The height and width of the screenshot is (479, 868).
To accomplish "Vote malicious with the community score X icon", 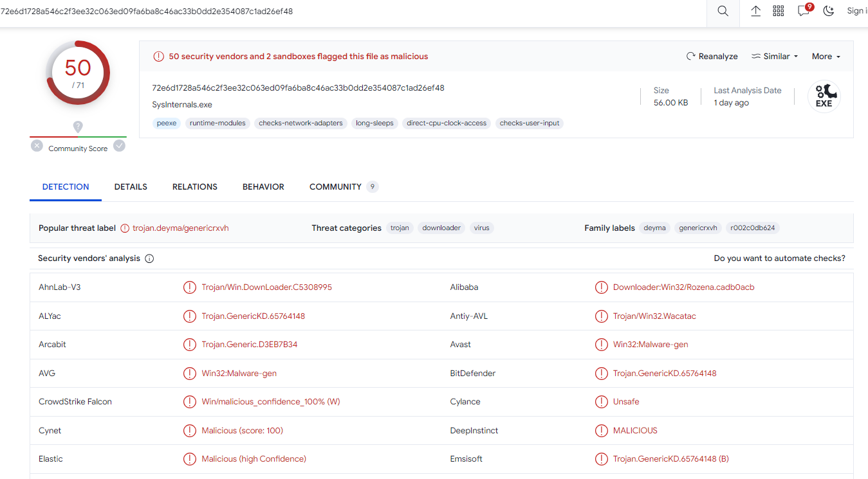I will click(37, 146).
